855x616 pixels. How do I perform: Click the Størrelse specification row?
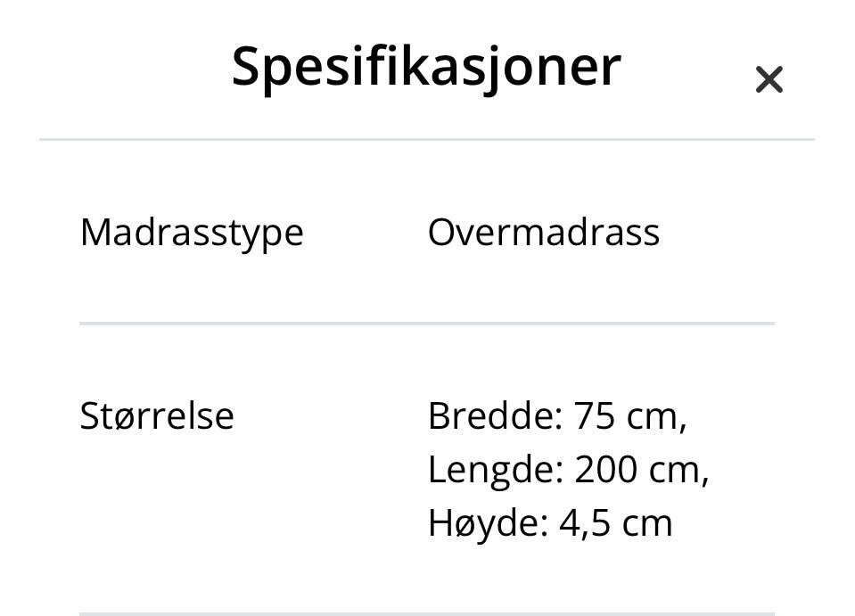426,467
